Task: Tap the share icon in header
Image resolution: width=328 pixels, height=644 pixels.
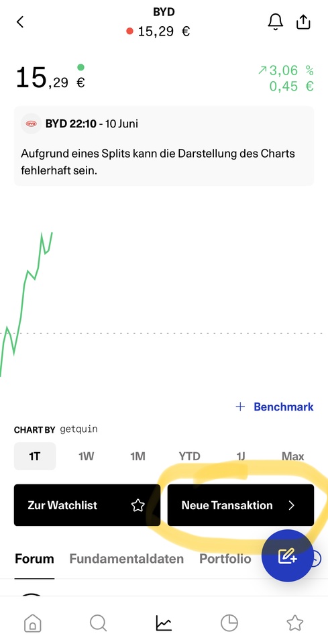Action: [303, 21]
